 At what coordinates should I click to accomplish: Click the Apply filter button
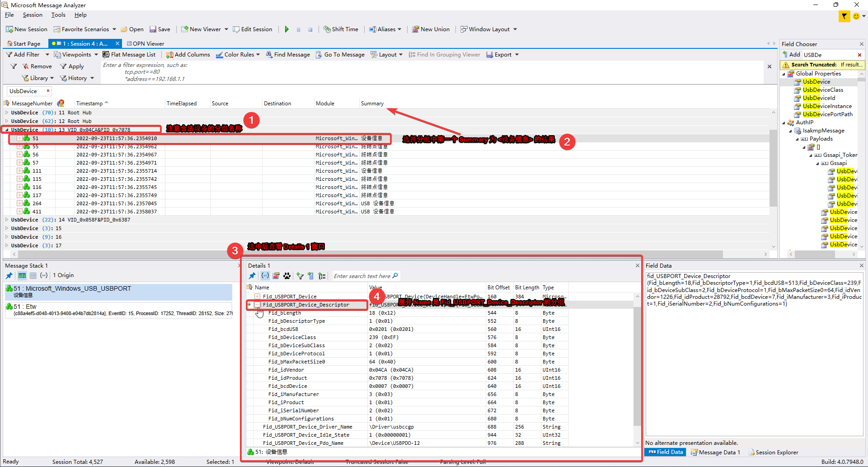[72, 66]
